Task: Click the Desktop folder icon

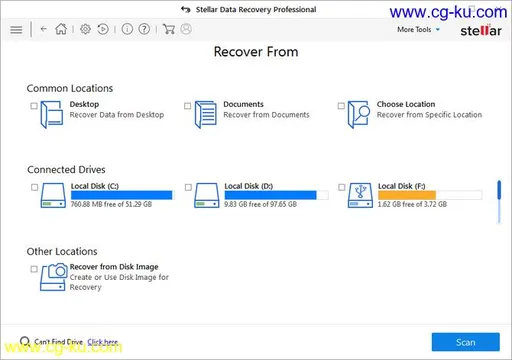Action: pos(52,115)
